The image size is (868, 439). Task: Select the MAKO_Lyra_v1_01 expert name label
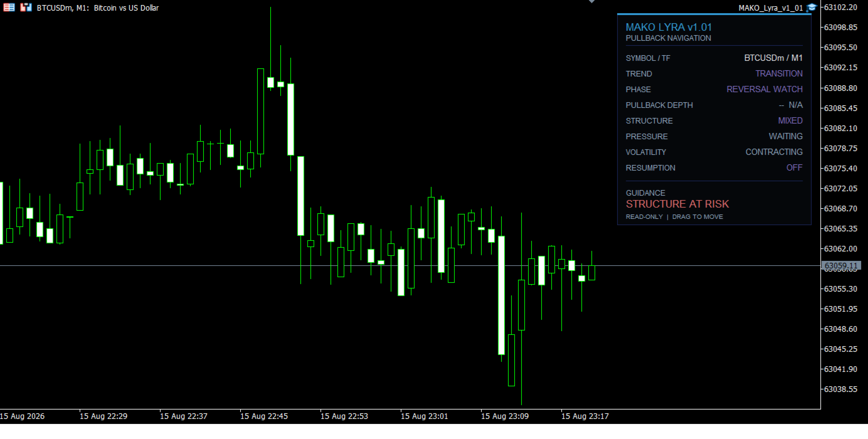coord(771,8)
